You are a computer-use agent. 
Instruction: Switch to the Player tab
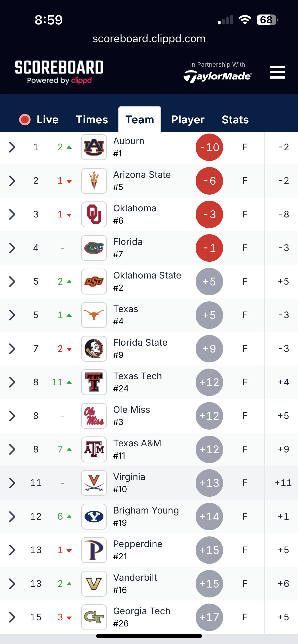pos(188,120)
